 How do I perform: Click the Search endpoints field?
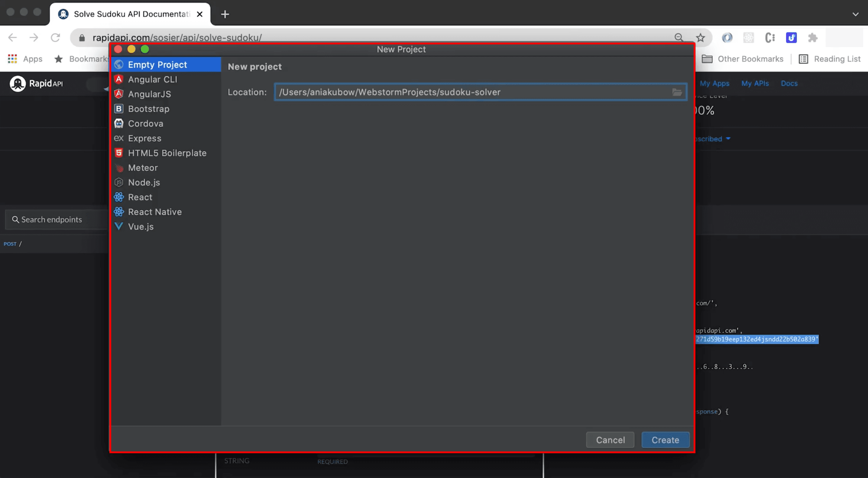(57, 220)
